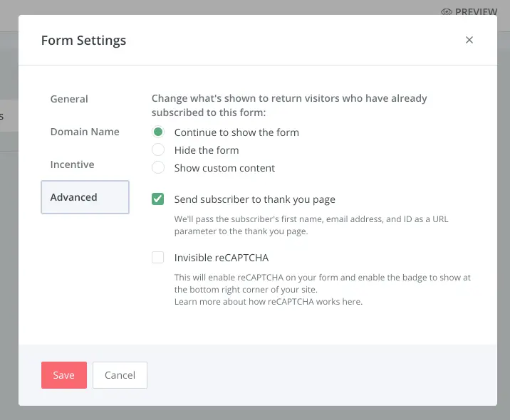This screenshot has height=420, width=510.
Task: Uncheck 'Send subscriber to thank you page' checkbox
Action: (x=158, y=199)
